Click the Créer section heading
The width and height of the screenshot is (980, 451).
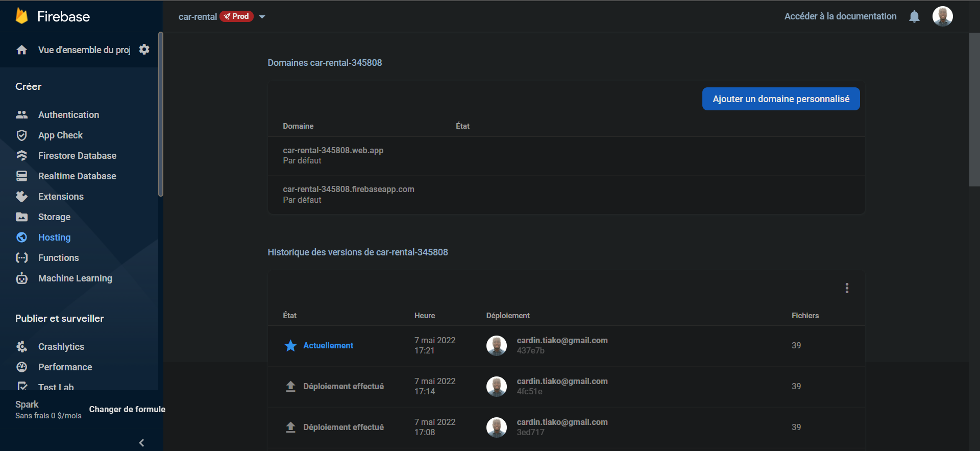tap(28, 86)
